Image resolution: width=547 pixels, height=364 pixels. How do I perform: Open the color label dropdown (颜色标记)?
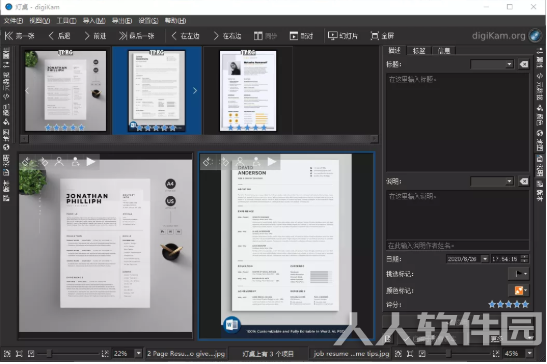(519, 290)
